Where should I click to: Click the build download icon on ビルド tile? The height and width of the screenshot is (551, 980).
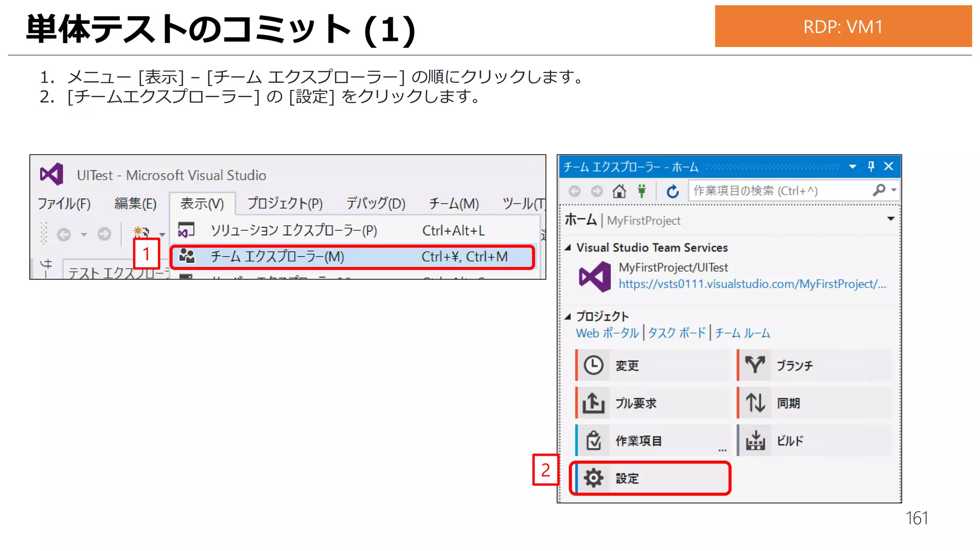click(756, 441)
